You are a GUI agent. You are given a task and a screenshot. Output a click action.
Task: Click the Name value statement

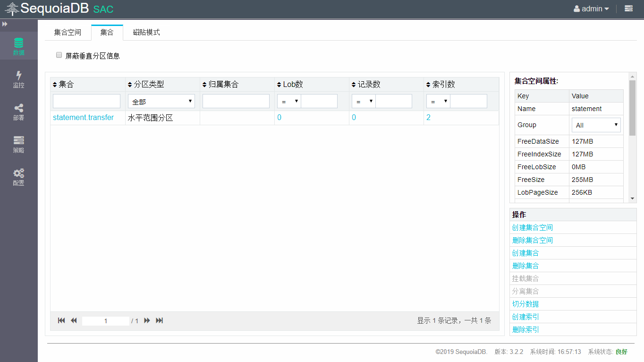coord(586,109)
